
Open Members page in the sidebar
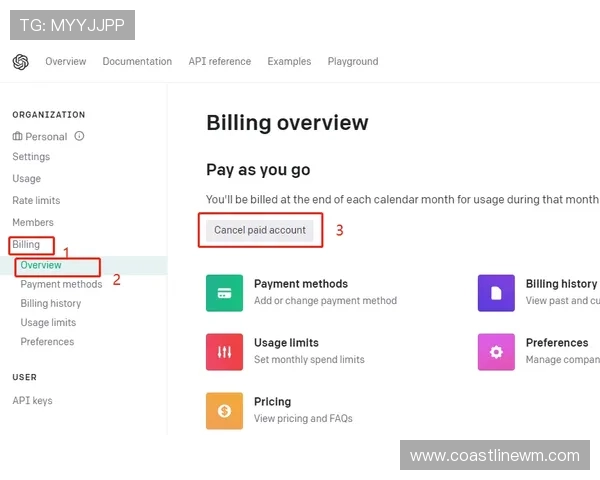pyautogui.click(x=33, y=223)
